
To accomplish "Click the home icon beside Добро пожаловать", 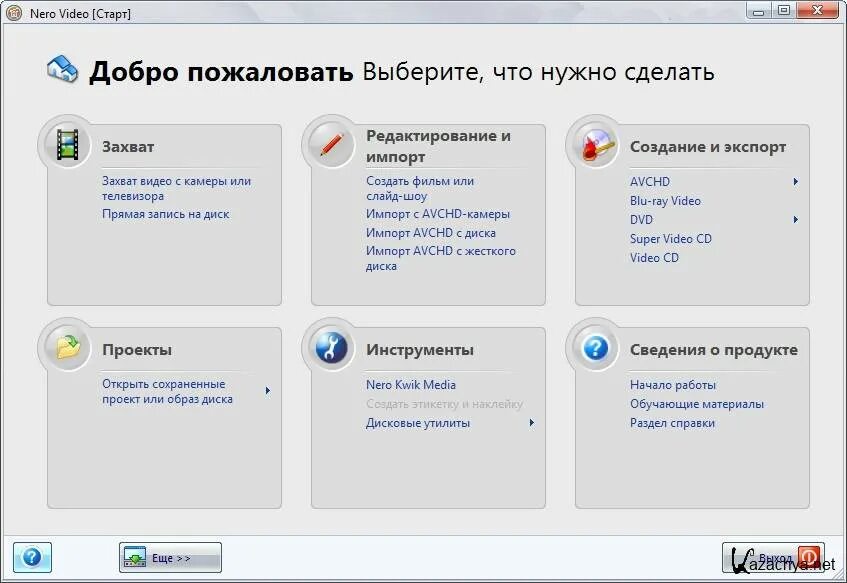I will [63, 70].
